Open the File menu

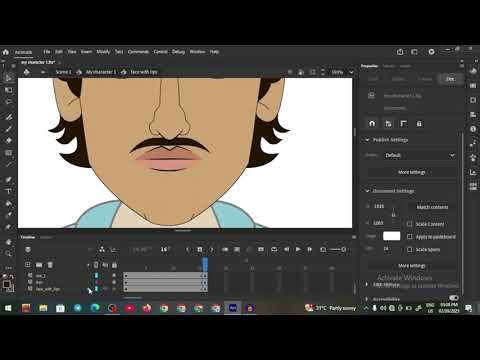tap(47, 52)
